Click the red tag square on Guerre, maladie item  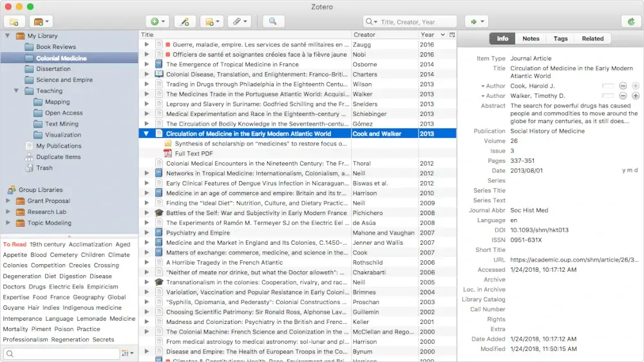168,45
